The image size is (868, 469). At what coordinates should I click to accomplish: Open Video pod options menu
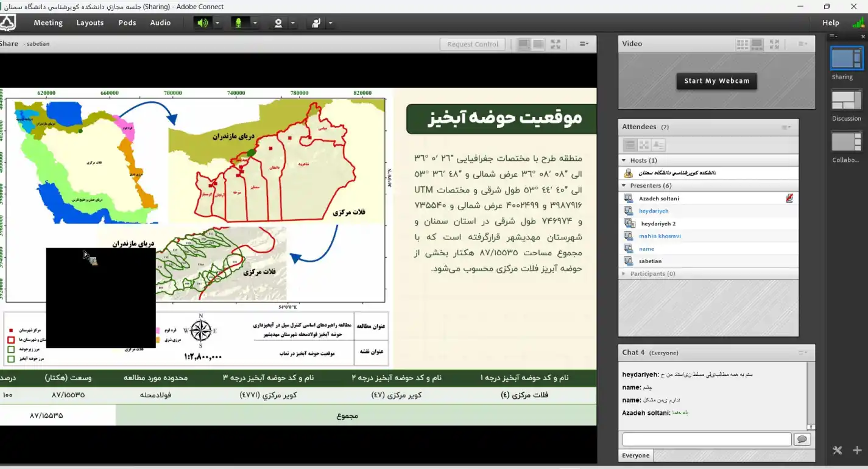(x=803, y=44)
